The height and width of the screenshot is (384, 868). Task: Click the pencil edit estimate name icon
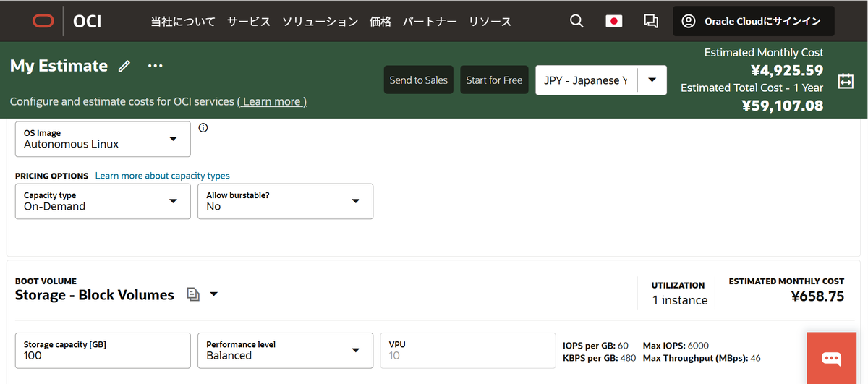124,66
